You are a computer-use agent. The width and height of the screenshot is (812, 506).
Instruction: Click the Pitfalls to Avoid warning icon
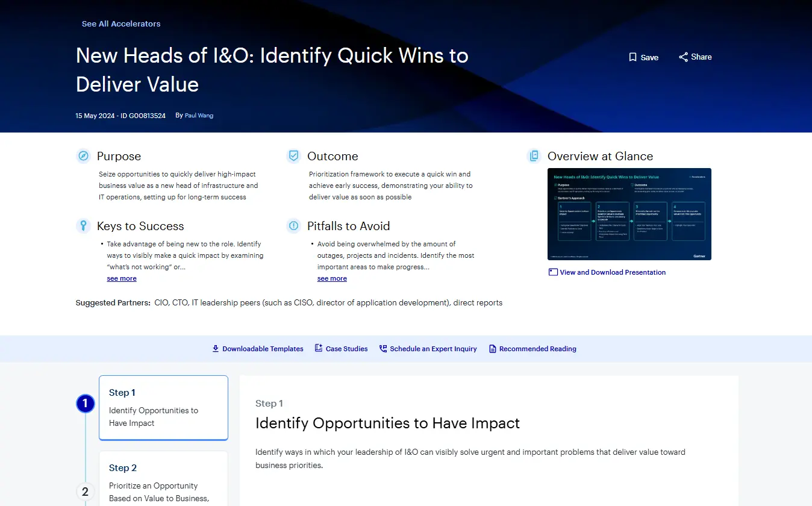(x=293, y=226)
